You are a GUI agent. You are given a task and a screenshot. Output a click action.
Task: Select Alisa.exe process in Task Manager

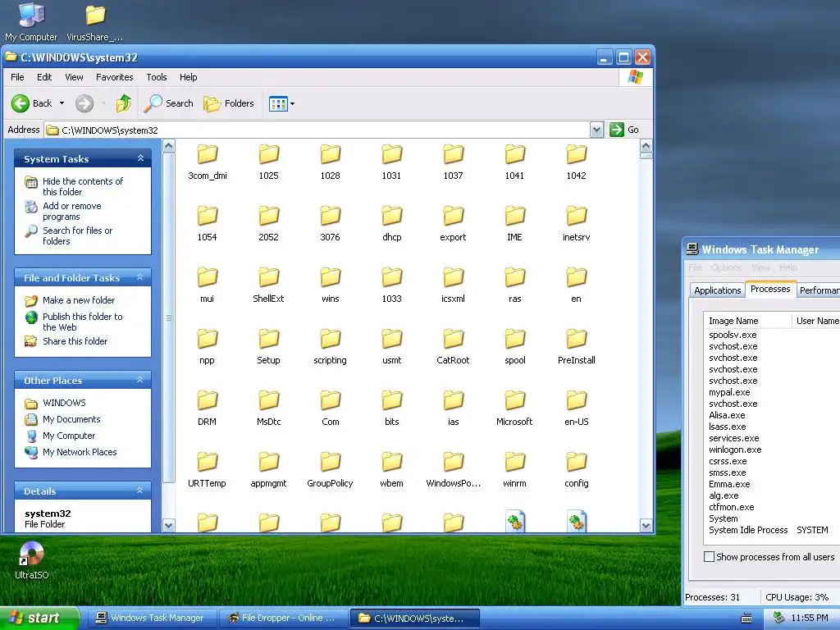[x=727, y=415]
